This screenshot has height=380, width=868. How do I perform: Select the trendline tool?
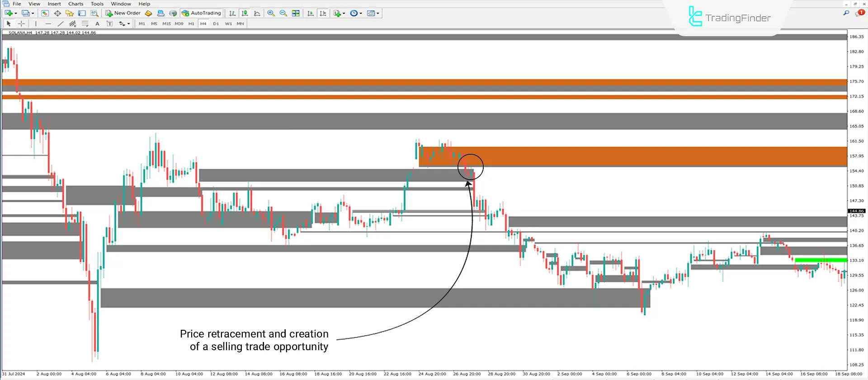click(60, 24)
